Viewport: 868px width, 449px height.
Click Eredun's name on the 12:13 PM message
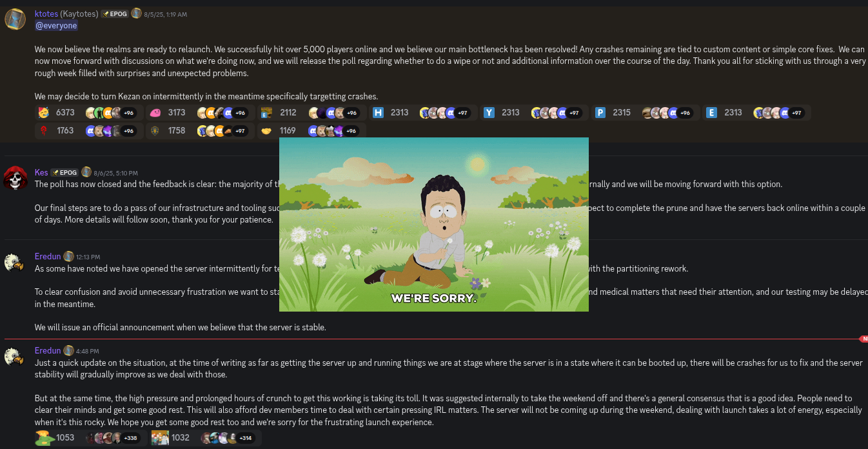(x=48, y=256)
